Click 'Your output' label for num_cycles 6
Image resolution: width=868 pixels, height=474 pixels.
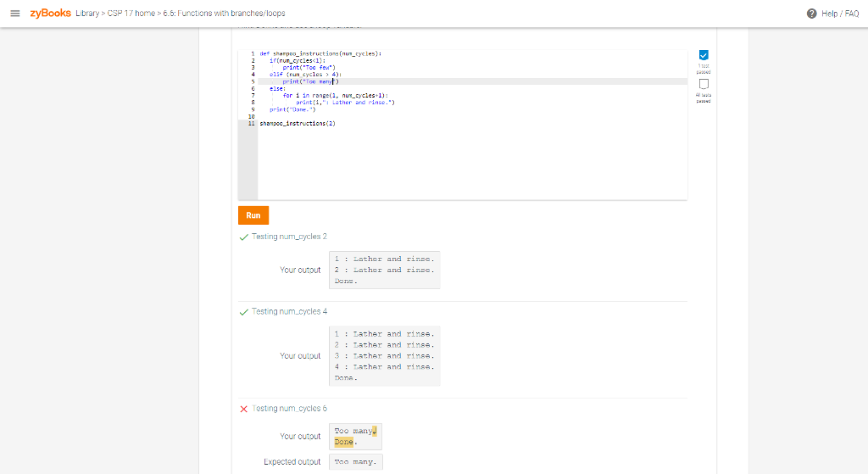300,437
